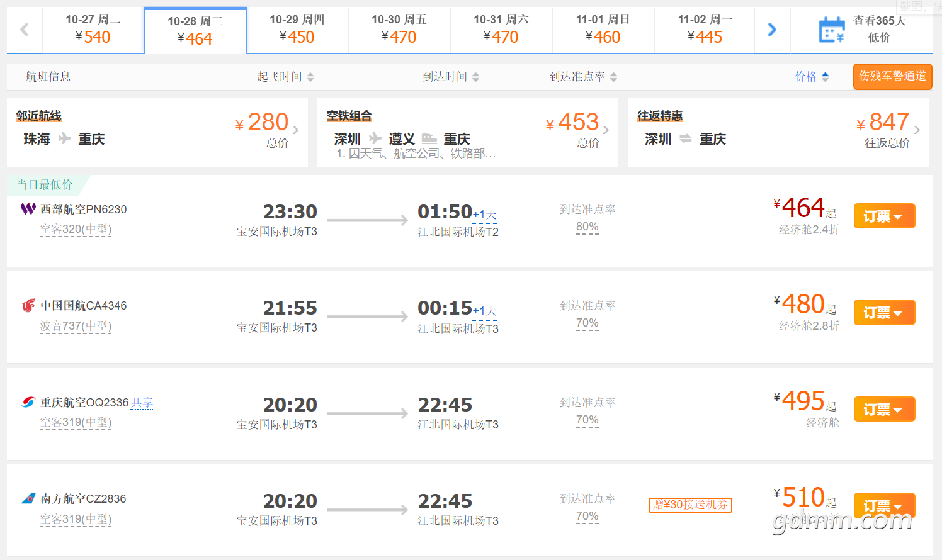The height and width of the screenshot is (560, 942).
Task: Sort flights by 到达时间
Action: (x=451, y=77)
